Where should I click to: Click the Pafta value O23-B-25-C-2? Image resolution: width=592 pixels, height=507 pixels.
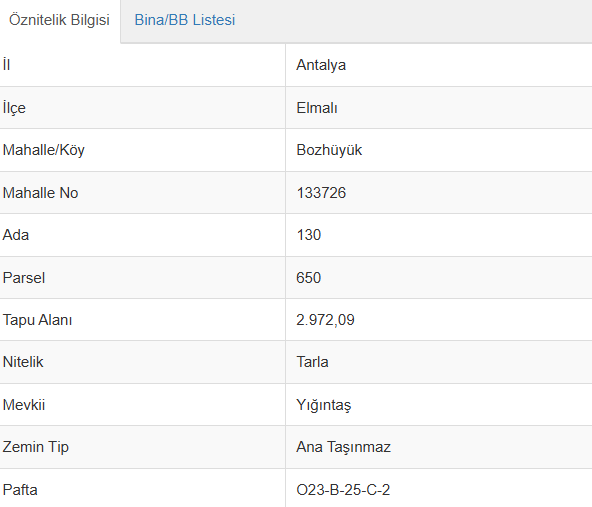click(x=343, y=490)
